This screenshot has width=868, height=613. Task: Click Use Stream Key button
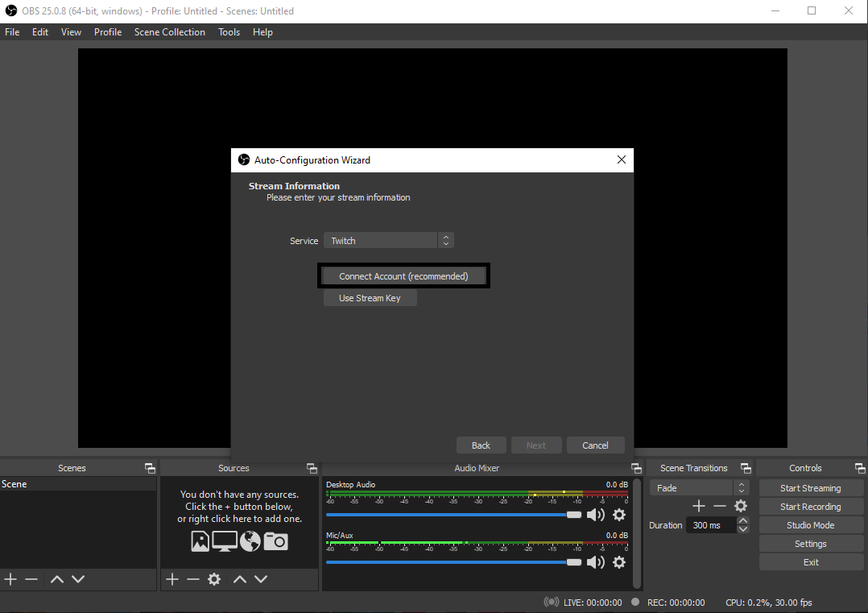point(370,298)
